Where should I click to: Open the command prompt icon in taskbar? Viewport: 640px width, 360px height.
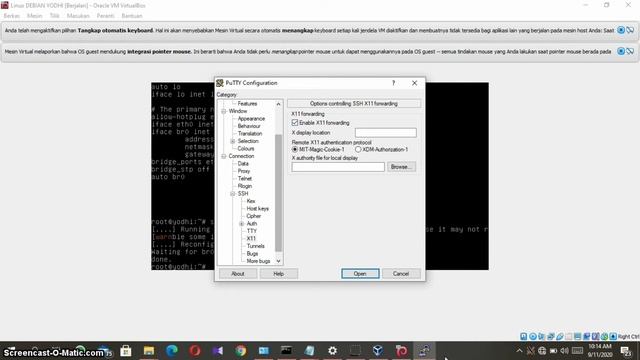[x=287, y=351]
